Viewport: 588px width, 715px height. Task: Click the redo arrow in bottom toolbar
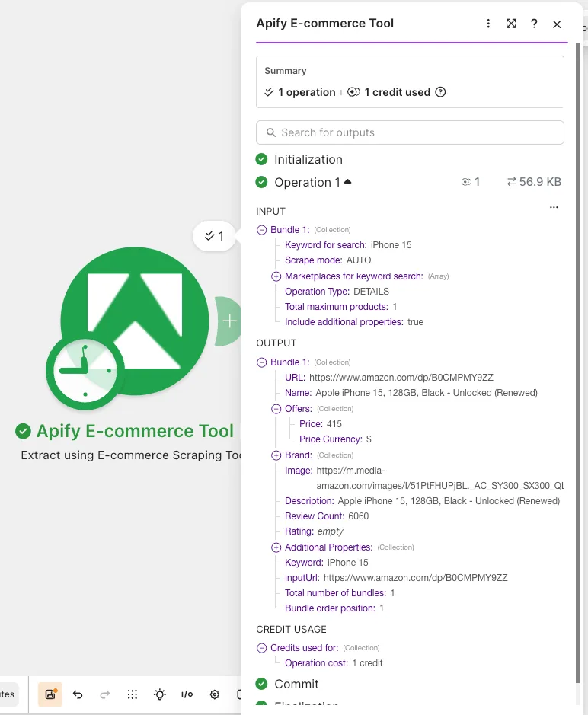(105, 694)
